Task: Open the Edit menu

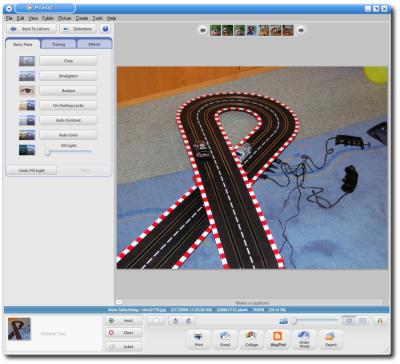Action: tap(20, 18)
